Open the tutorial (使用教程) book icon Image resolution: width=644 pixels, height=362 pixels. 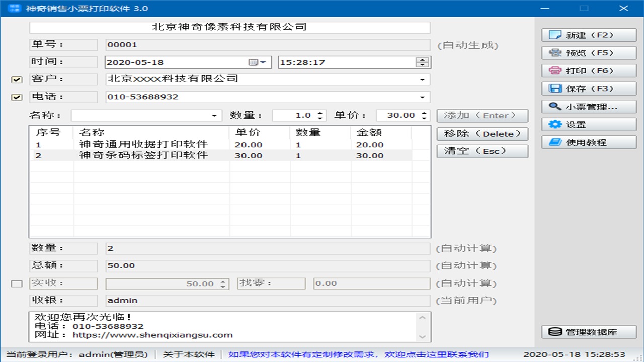click(x=555, y=142)
